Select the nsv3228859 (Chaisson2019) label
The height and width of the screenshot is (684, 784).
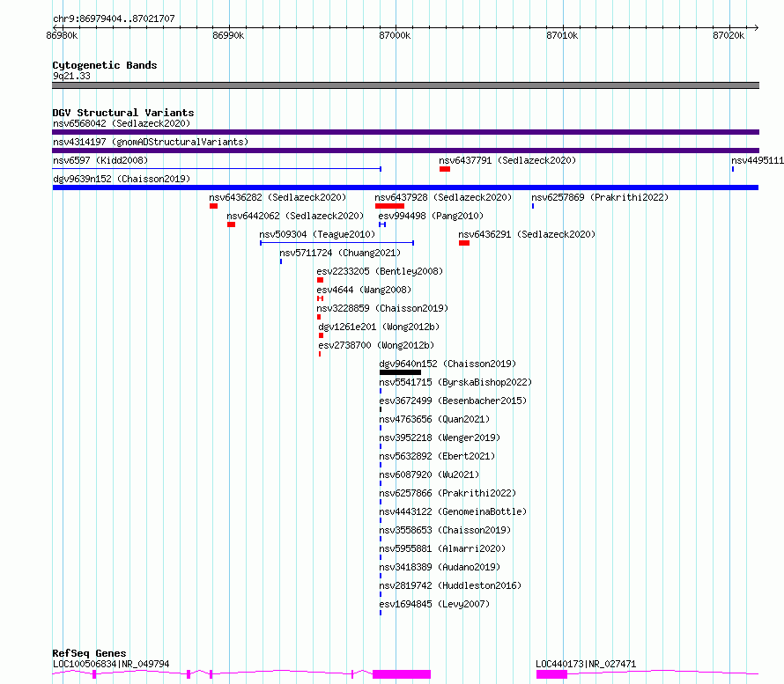[382, 308]
